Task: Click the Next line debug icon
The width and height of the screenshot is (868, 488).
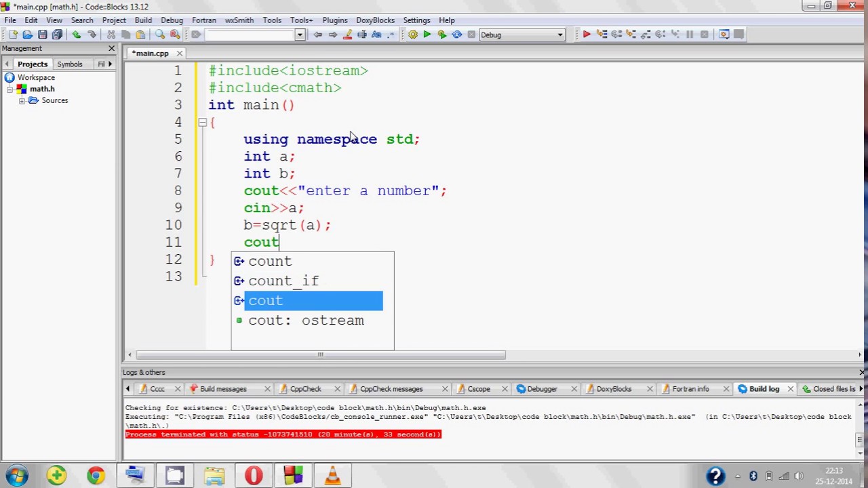Action: tap(616, 35)
